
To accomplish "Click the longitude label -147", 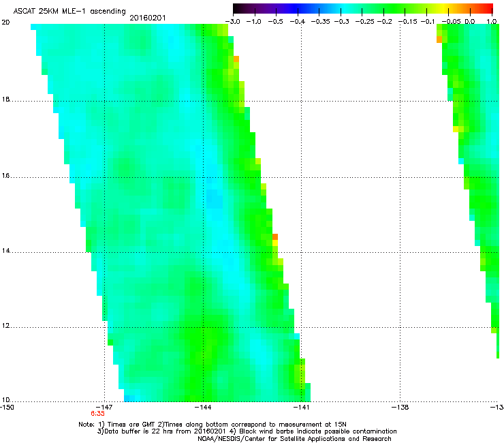I will (104, 408).
